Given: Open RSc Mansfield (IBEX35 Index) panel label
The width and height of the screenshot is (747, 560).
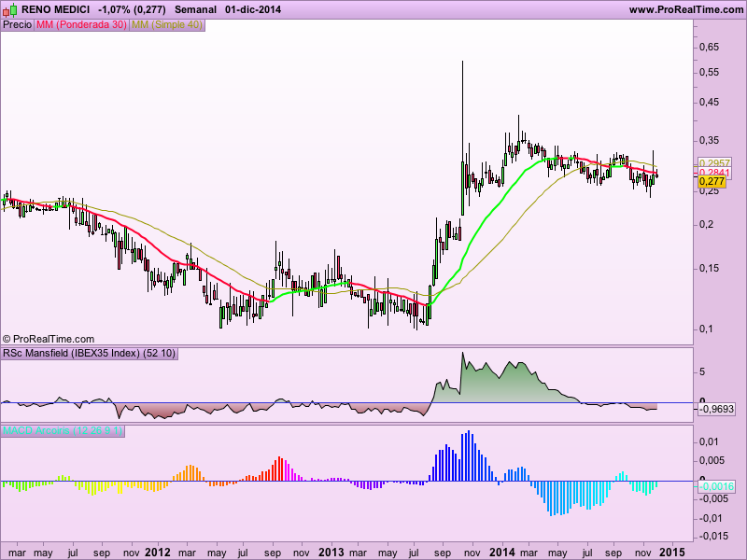Looking at the screenshot, I should click(90, 354).
